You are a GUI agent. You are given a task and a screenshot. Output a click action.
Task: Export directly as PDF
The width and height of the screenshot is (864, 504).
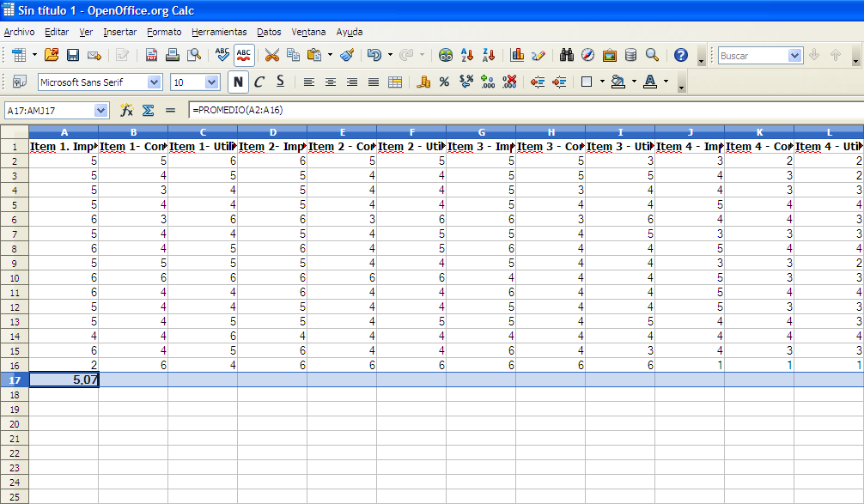click(151, 55)
